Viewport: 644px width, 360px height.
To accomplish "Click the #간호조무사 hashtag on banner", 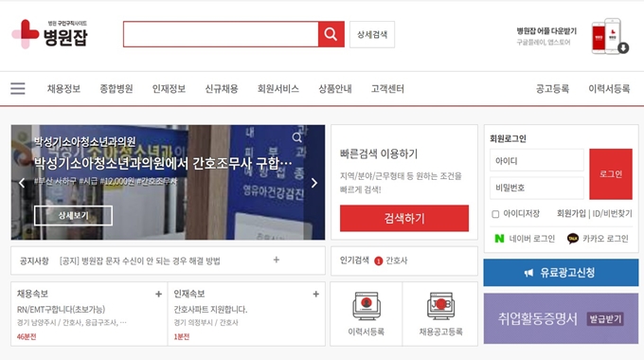I will [x=157, y=181].
